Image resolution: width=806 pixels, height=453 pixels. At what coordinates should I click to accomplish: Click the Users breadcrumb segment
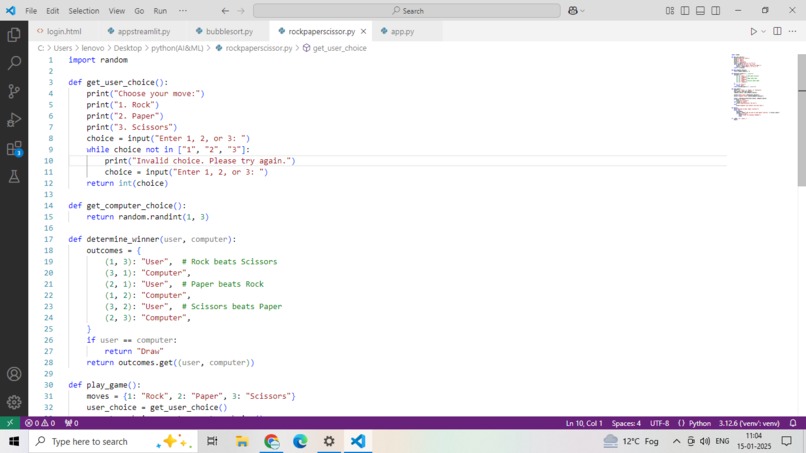point(63,48)
